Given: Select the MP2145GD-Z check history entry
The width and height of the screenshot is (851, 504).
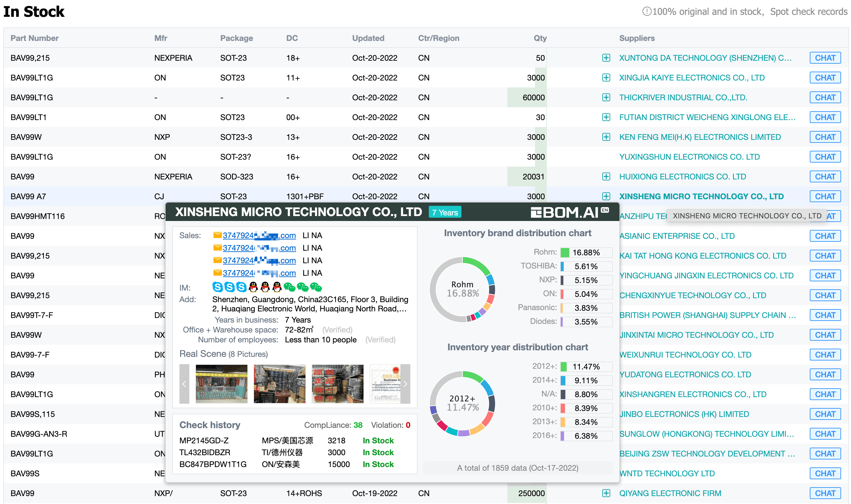Looking at the screenshot, I should coord(204,440).
